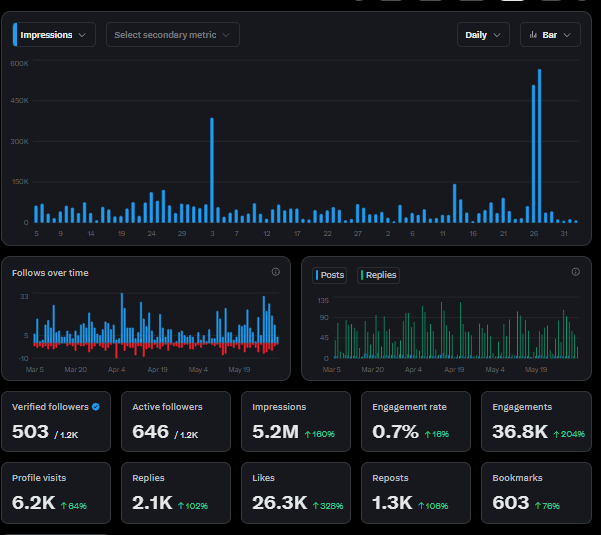The image size is (601, 535).
Task: Click the impressions spike bar at 3
Action: pos(212,170)
